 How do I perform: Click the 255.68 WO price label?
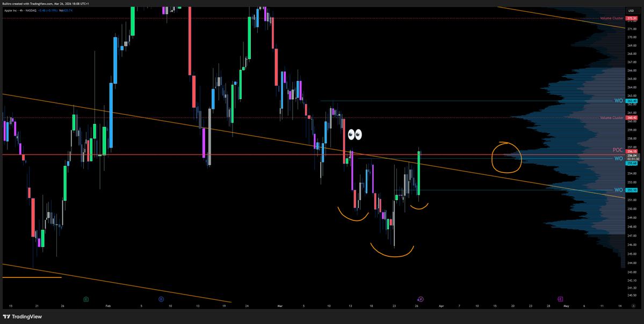[631, 163]
